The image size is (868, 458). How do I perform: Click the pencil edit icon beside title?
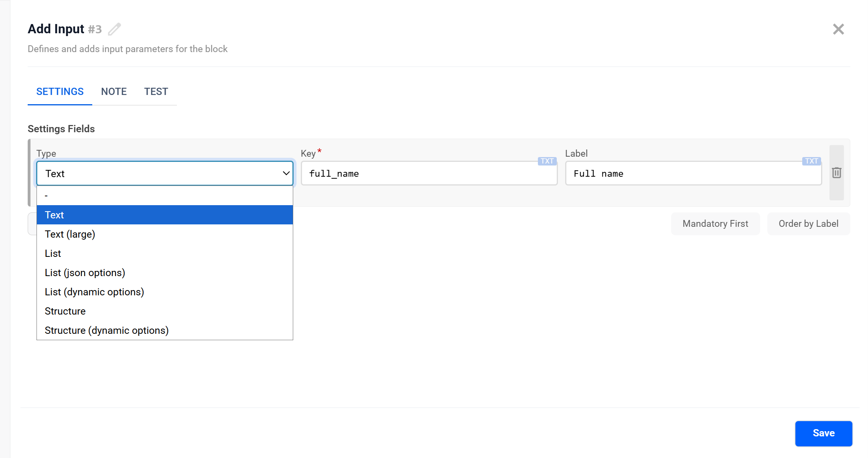[x=114, y=29]
